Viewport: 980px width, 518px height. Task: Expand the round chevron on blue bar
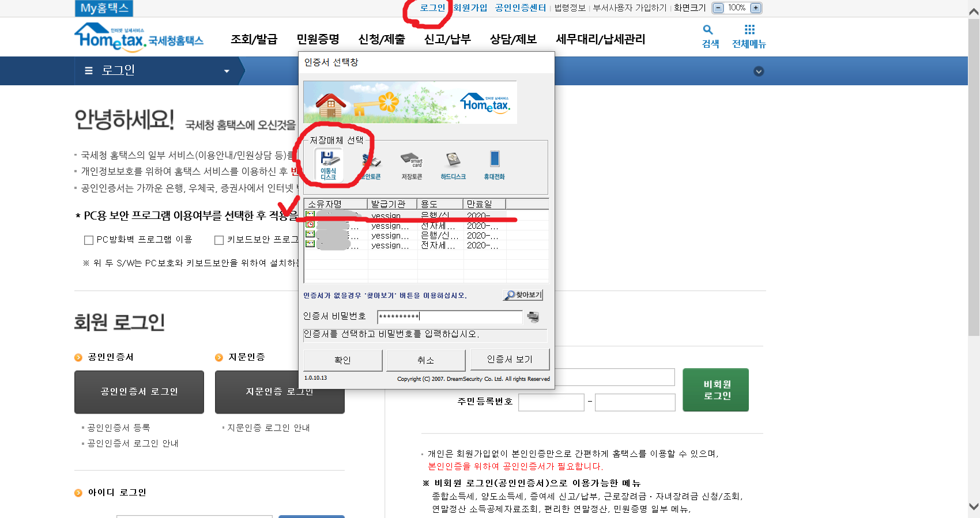[759, 71]
